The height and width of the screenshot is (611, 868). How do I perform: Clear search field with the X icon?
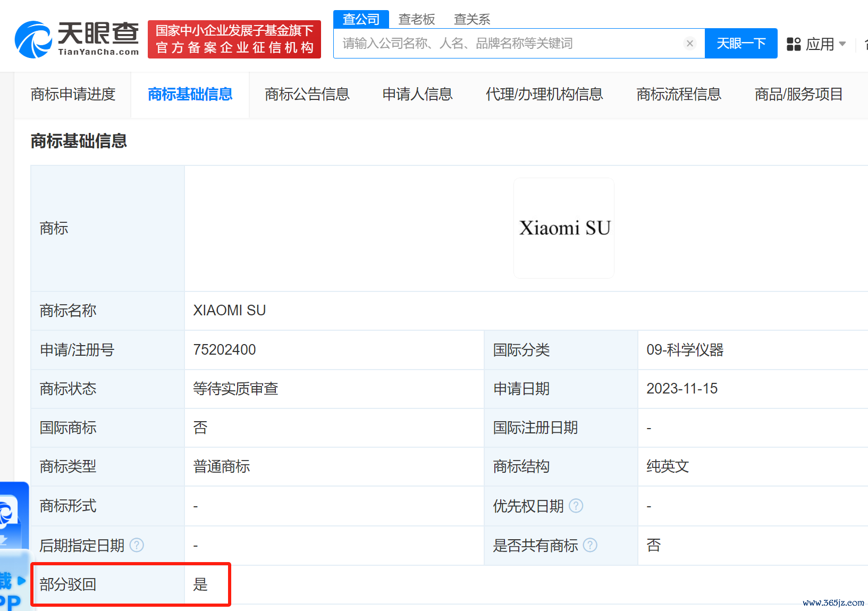(689, 44)
